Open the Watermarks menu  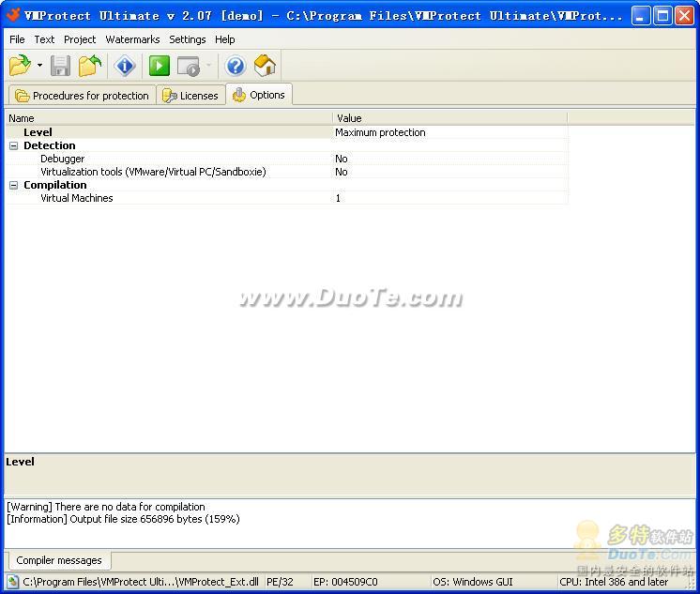132,39
